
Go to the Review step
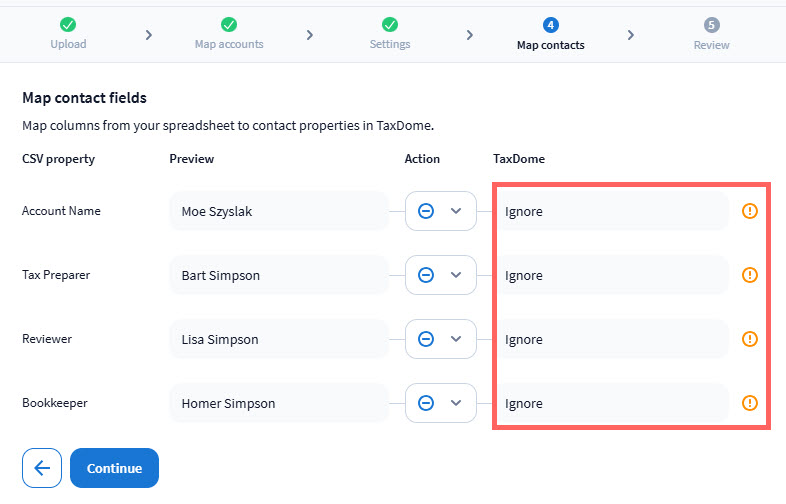click(x=711, y=45)
